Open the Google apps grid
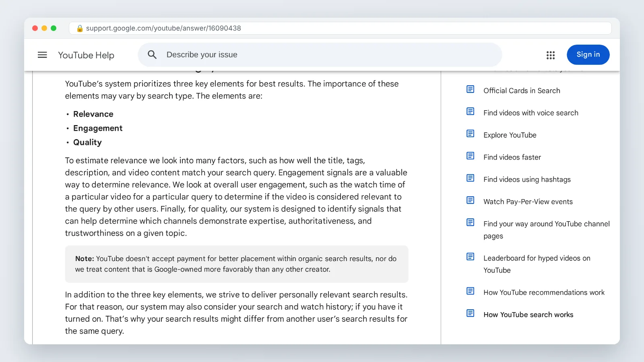Screen dimensions: 644x362 (551, 55)
